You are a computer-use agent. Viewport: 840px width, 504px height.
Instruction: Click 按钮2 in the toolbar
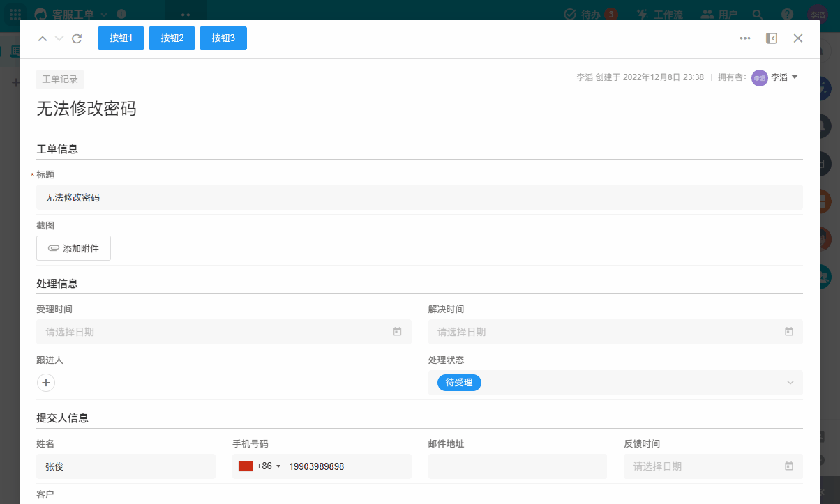point(172,38)
